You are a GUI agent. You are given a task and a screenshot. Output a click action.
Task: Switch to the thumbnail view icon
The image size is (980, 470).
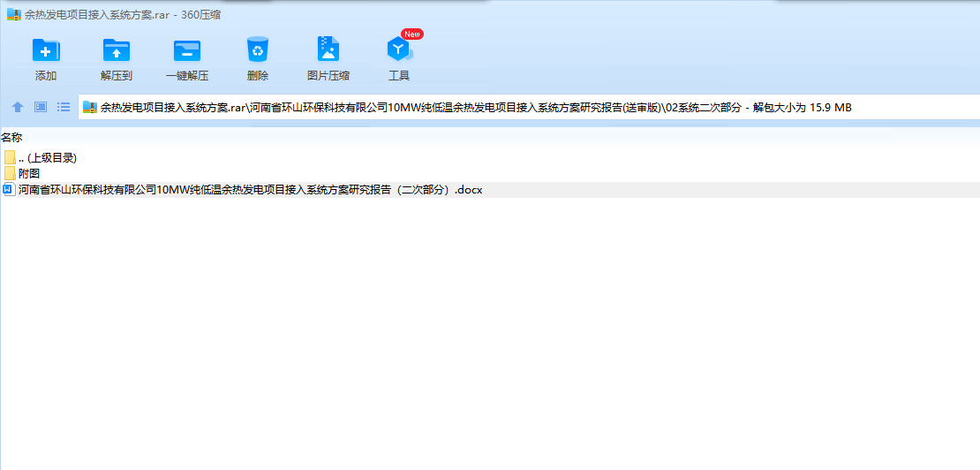tap(41, 107)
